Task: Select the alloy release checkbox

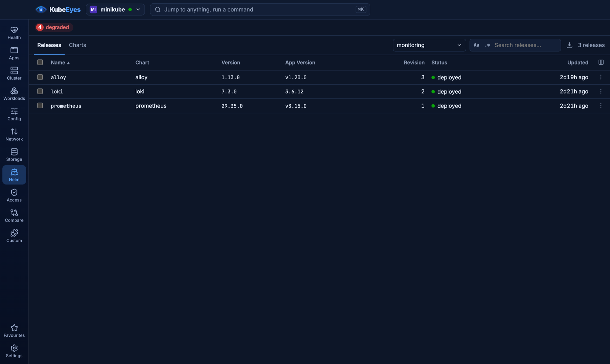Action: (40, 77)
